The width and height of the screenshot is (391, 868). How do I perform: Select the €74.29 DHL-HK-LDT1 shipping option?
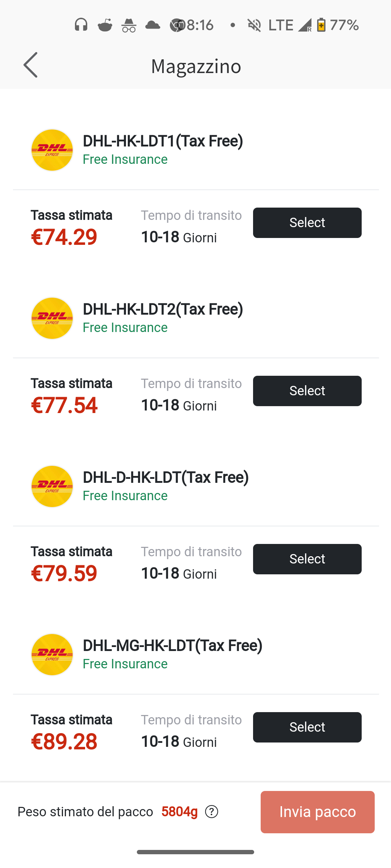[x=307, y=223]
